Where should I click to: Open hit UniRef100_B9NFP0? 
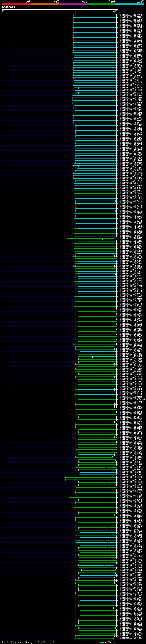131,35
